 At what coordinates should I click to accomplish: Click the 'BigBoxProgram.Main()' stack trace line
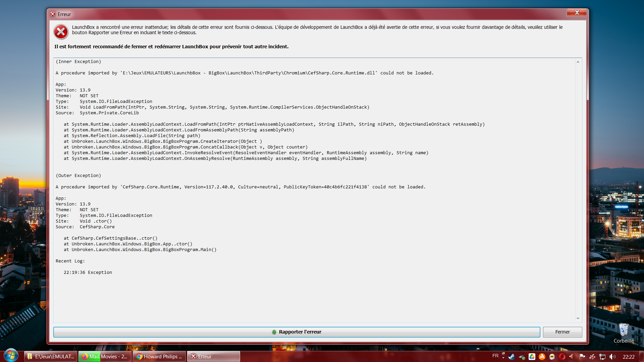pyautogui.click(x=140, y=250)
